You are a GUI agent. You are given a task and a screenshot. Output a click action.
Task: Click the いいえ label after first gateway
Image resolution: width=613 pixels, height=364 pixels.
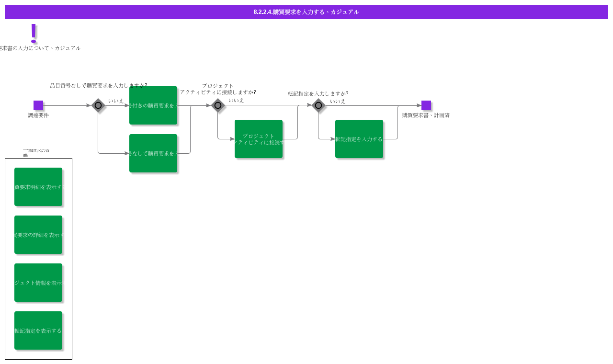click(x=116, y=101)
